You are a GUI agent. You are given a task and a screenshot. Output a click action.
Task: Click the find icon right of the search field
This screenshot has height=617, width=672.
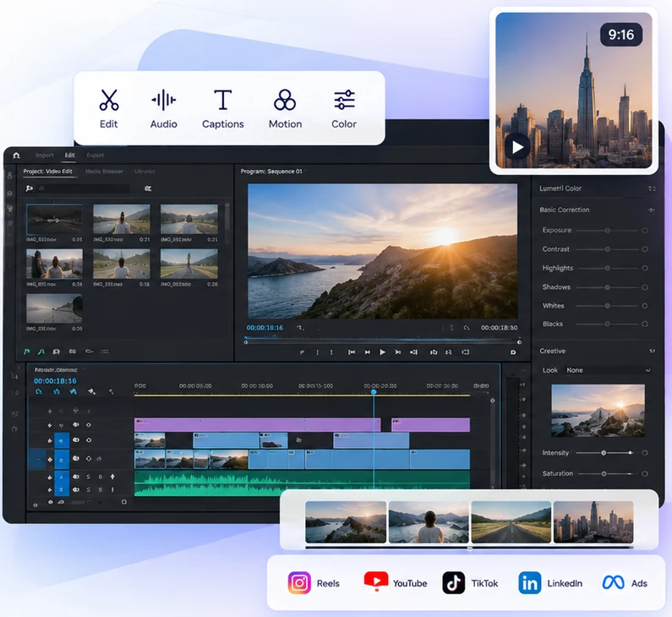point(148,188)
